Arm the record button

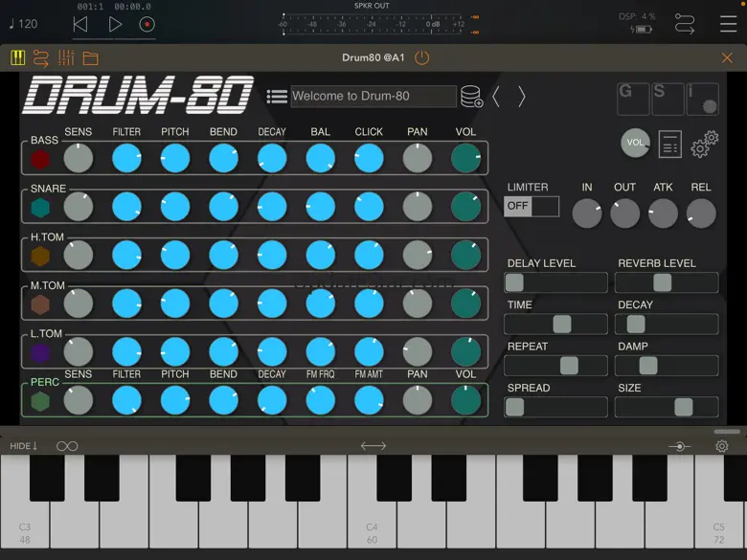click(147, 24)
